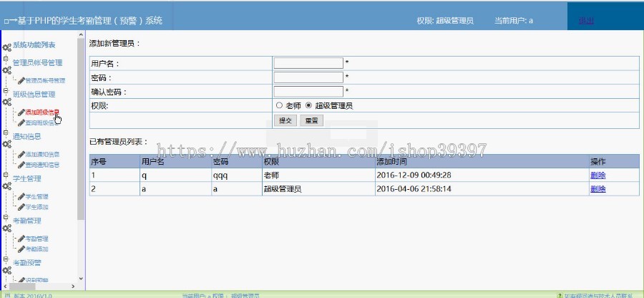This screenshot has height=298, width=644.
Task: Click the 提交 submit button
Action: [x=286, y=120]
